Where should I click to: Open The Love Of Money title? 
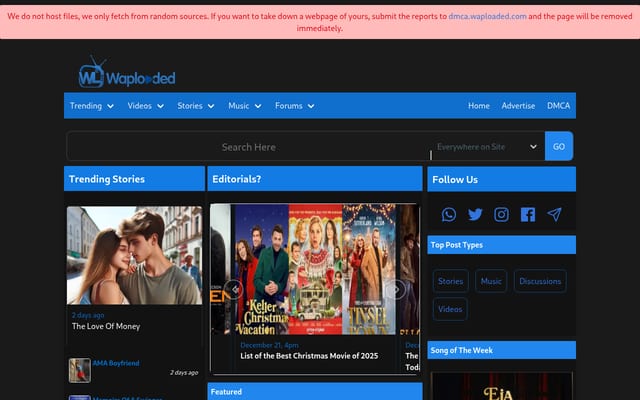click(106, 327)
